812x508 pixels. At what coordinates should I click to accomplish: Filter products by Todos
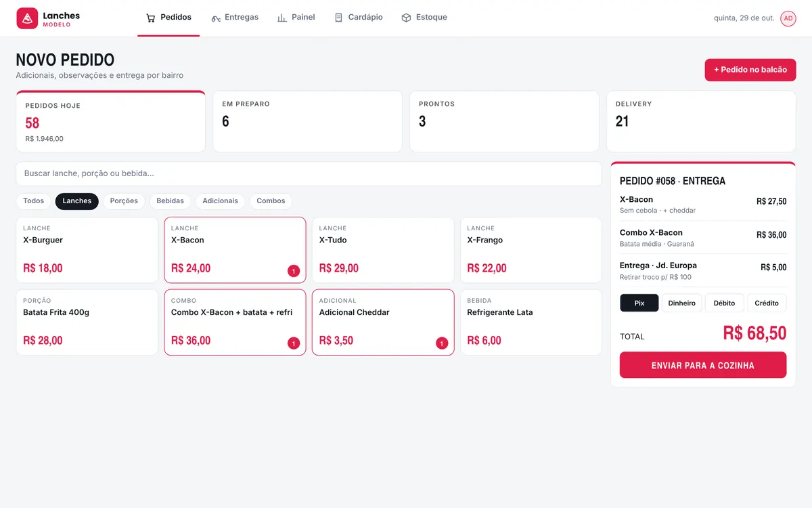(x=34, y=201)
